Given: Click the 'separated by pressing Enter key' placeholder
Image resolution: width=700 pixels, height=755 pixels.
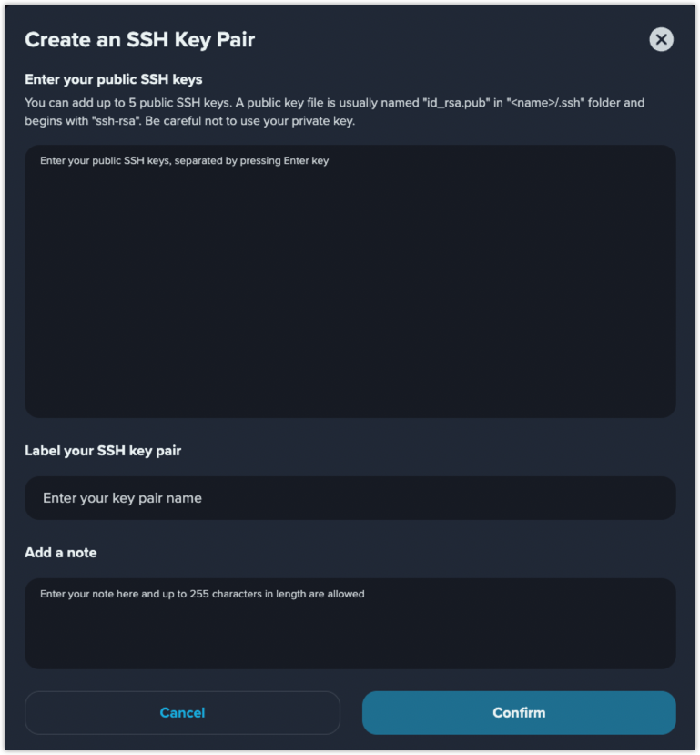Looking at the screenshot, I should (x=251, y=161).
